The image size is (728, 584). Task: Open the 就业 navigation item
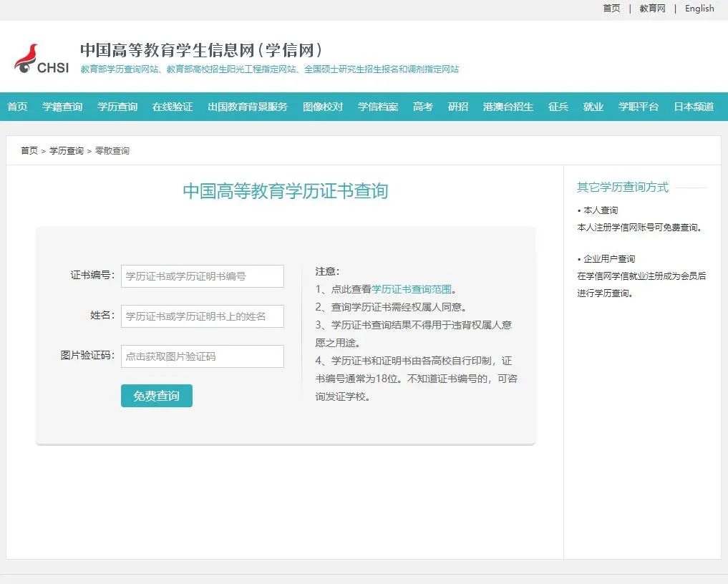click(593, 107)
